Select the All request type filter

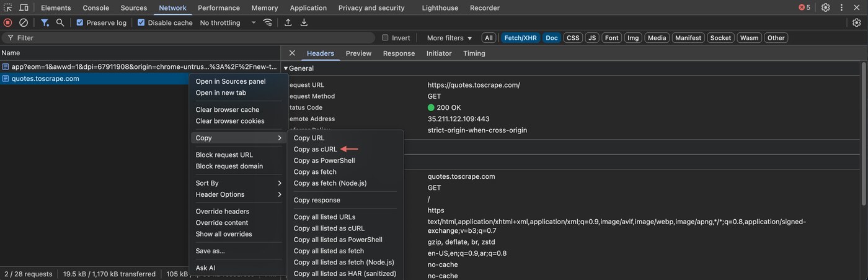489,38
